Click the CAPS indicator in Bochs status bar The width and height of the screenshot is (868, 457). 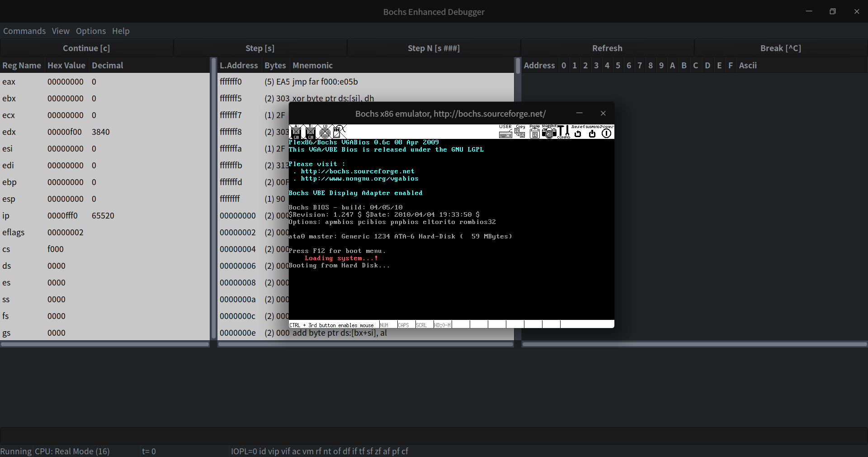pyautogui.click(x=406, y=324)
